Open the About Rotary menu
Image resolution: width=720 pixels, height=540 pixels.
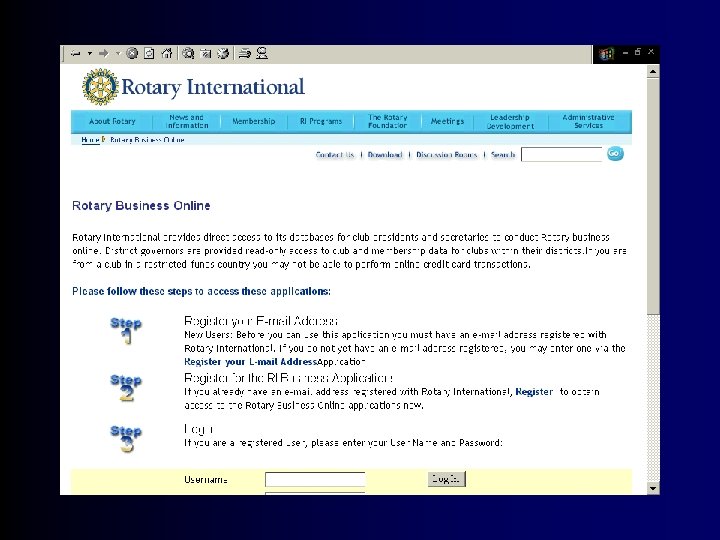coord(112,121)
